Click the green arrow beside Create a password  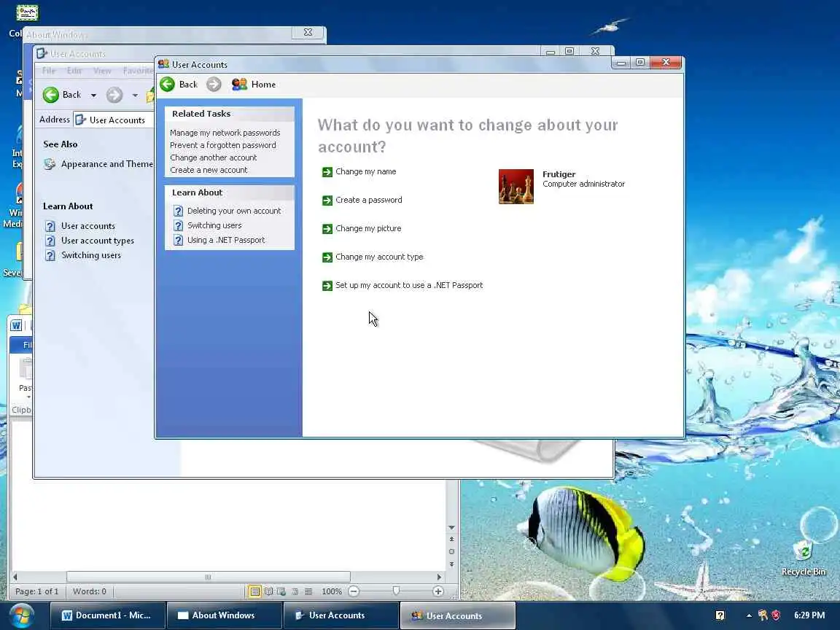327,201
